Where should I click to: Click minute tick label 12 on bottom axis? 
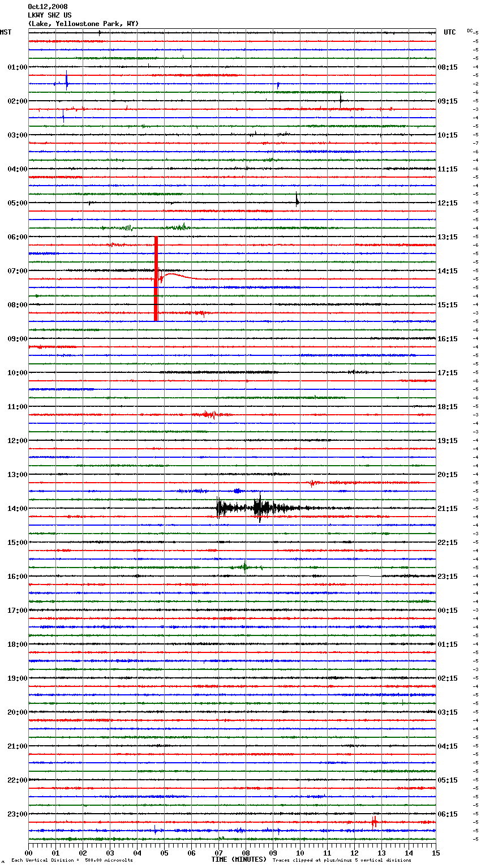354,853
